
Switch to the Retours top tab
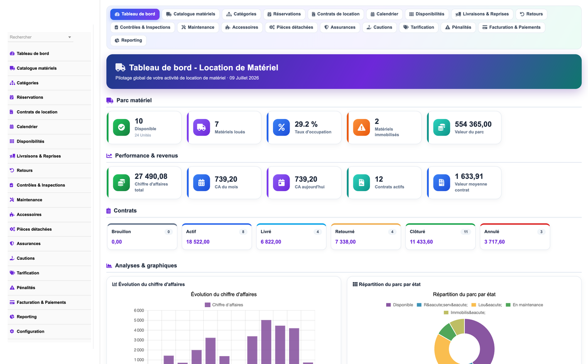pyautogui.click(x=531, y=14)
